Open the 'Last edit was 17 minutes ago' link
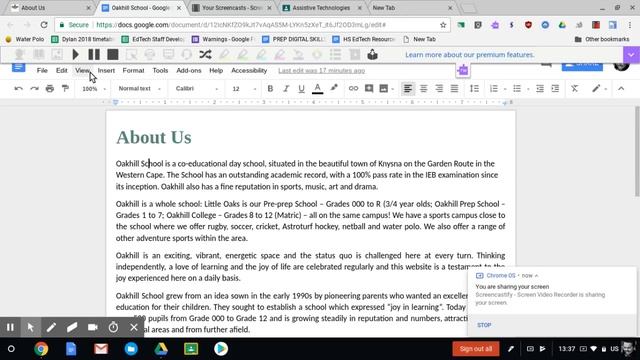Screen dimensions: 640x360 [322, 71]
